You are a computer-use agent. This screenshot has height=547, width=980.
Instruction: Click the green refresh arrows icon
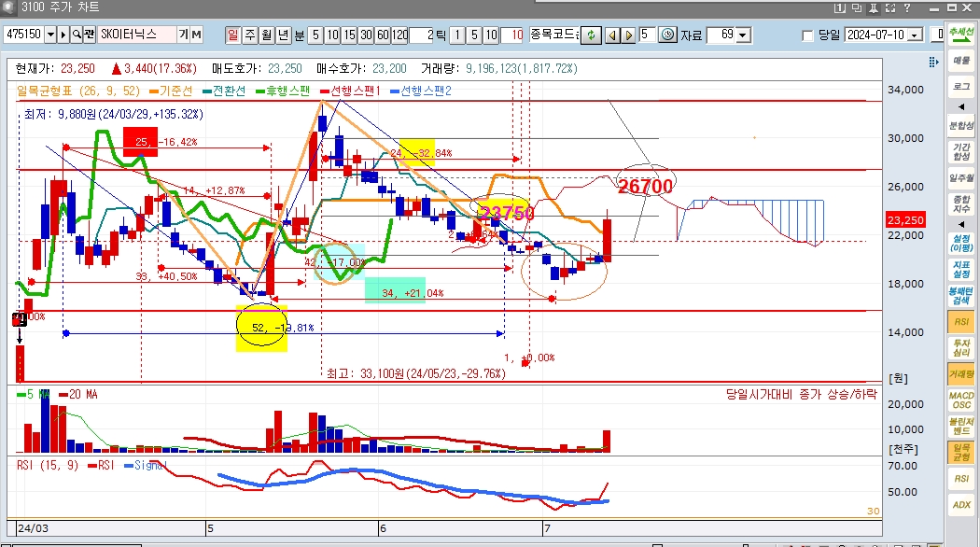click(x=591, y=35)
